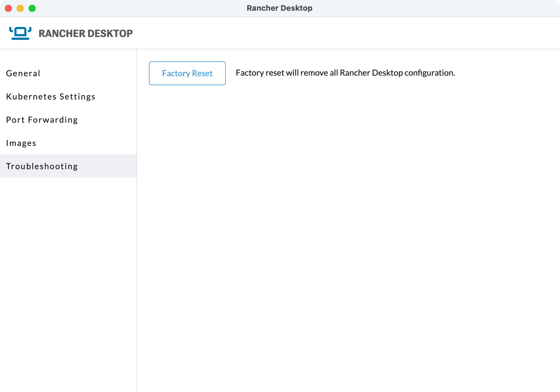Open the General section
Screen dimensions: 560x392
click(68, 73)
